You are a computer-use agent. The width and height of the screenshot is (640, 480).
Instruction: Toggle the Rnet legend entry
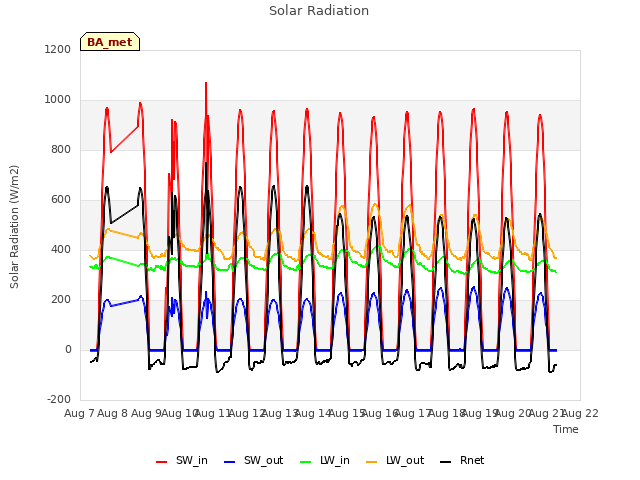coord(462,461)
